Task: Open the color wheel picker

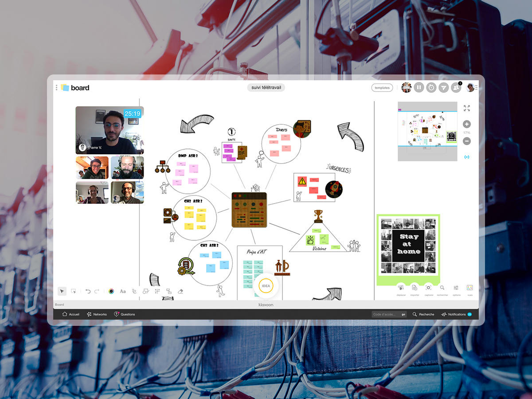Action: (x=111, y=291)
